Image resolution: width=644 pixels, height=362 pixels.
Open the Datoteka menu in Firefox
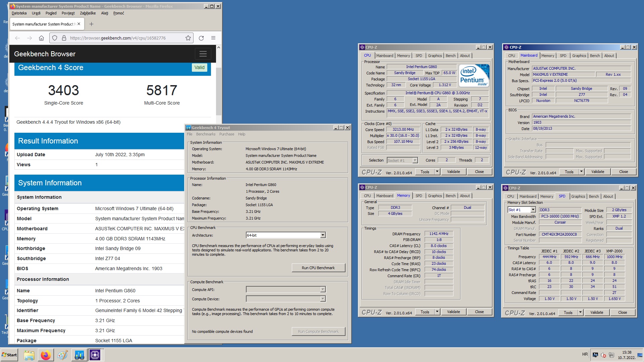pyautogui.click(x=19, y=13)
